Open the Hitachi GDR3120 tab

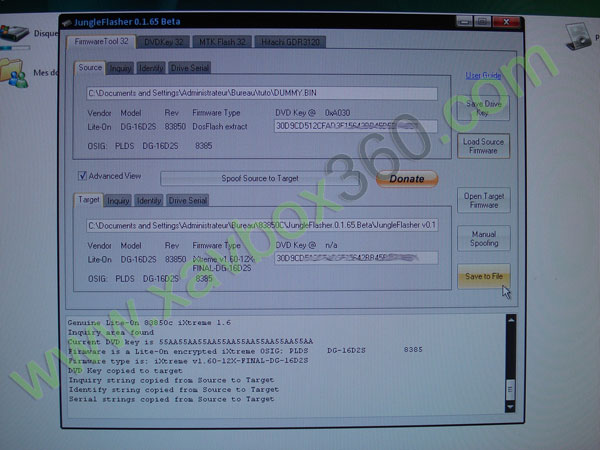290,42
